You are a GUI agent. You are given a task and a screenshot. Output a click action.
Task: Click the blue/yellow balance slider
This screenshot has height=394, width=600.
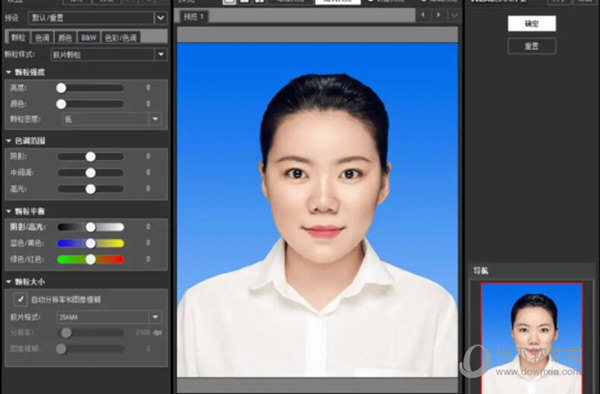click(90, 243)
